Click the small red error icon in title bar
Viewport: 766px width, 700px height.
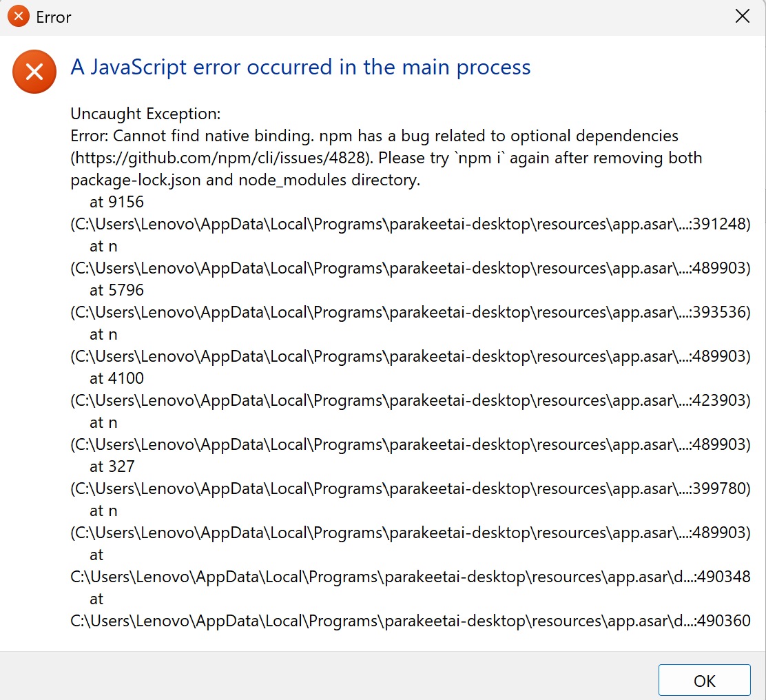click(19, 17)
